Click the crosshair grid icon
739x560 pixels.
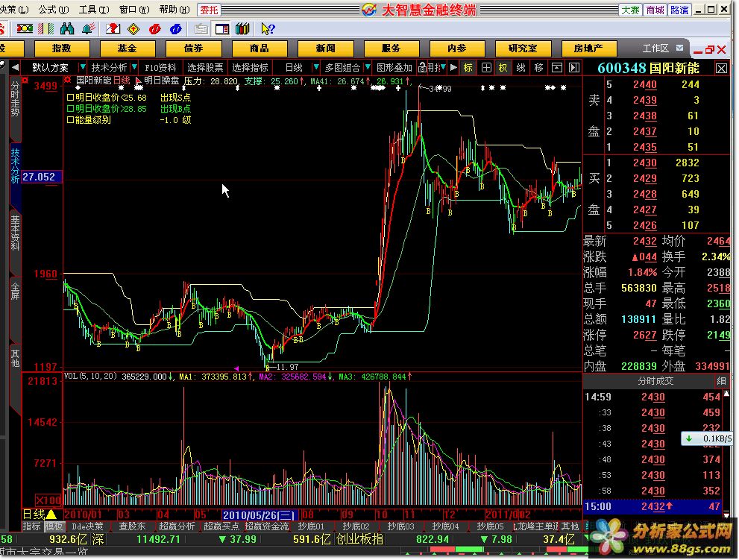tap(486, 68)
